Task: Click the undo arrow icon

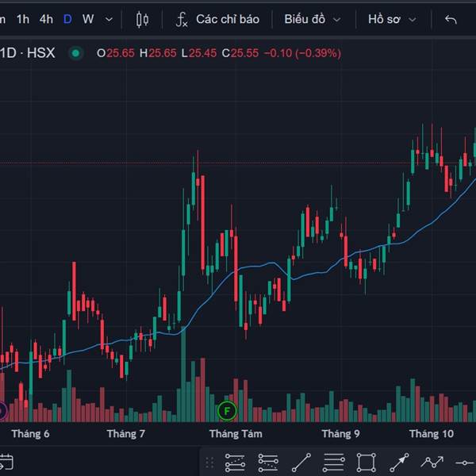Action: pyautogui.click(x=451, y=20)
